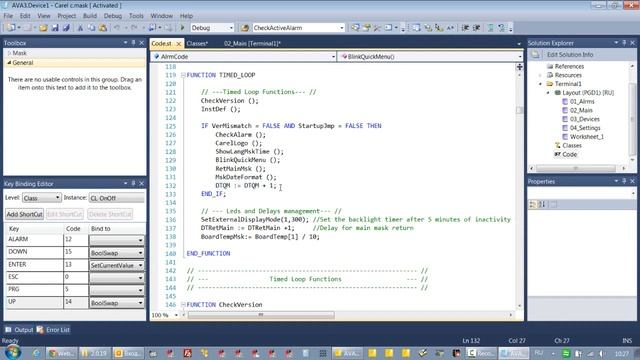
Task: Click the Categorized icon in Properties panel
Action: click(x=533, y=204)
